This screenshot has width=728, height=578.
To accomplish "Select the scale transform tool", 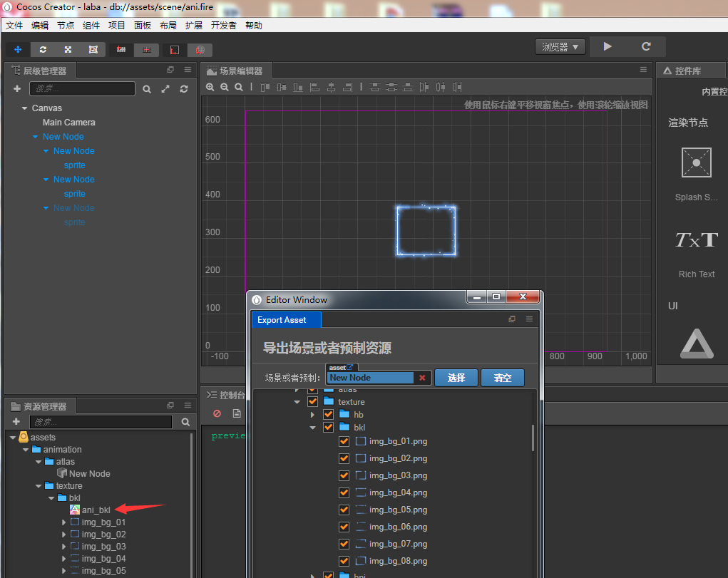I will (x=68, y=49).
